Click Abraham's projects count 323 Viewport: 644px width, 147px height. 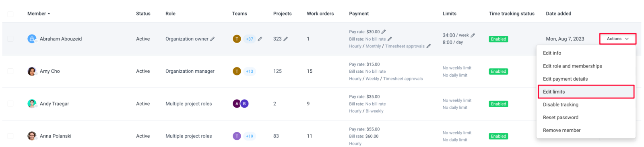(x=277, y=39)
